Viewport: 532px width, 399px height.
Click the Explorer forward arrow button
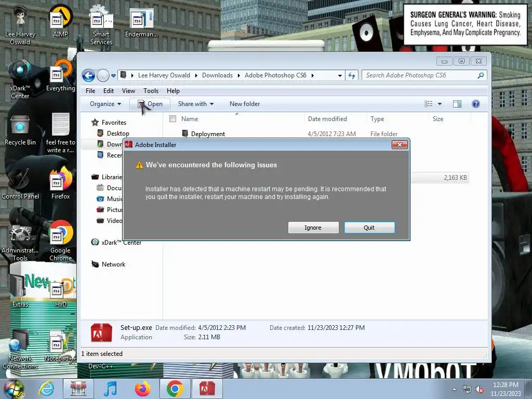click(x=103, y=75)
